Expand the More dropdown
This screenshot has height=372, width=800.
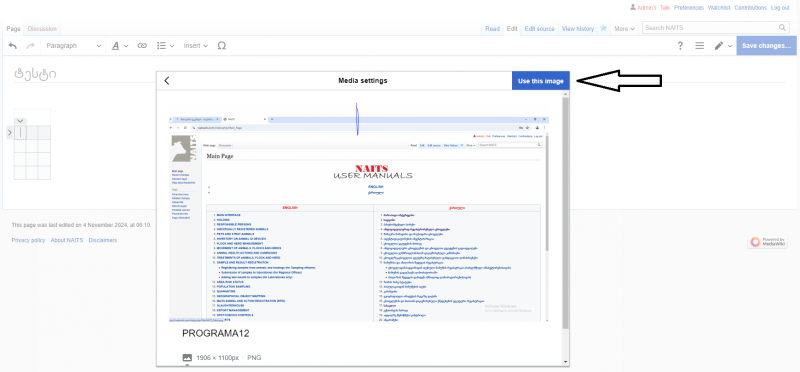click(x=624, y=29)
